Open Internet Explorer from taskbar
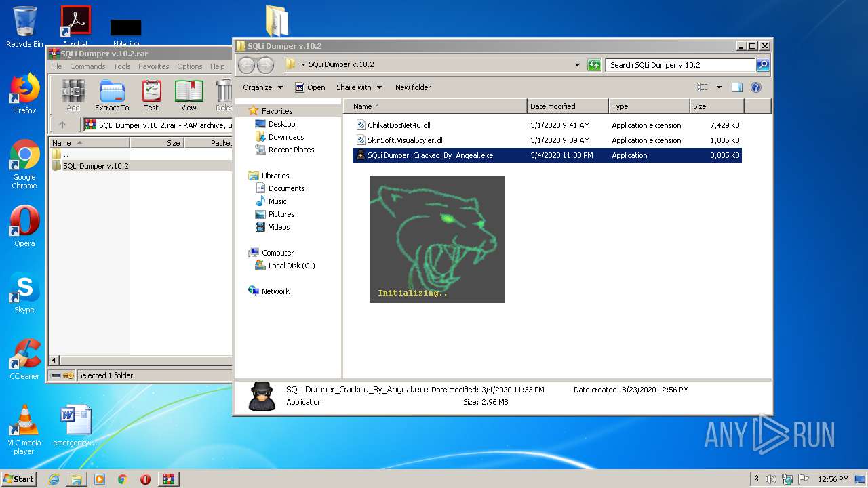The image size is (868, 488). (54, 479)
